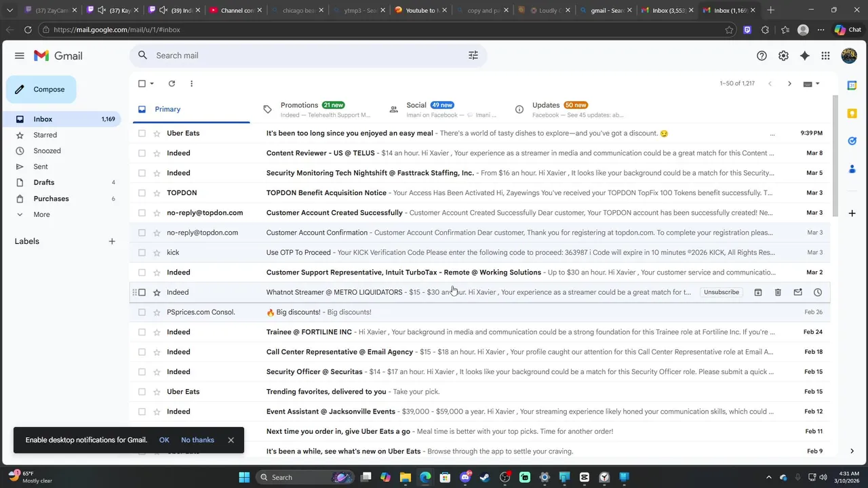Open the Sent folder
Screen dimensions: 868x488
(x=41, y=167)
